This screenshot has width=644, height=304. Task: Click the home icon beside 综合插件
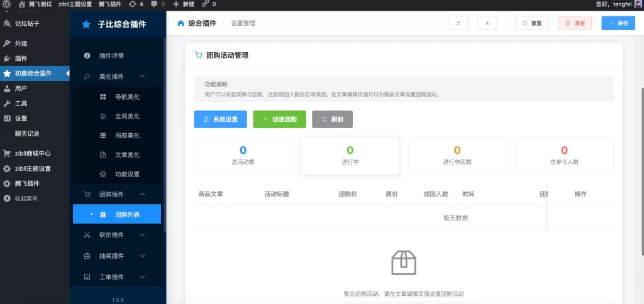pos(181,23)
